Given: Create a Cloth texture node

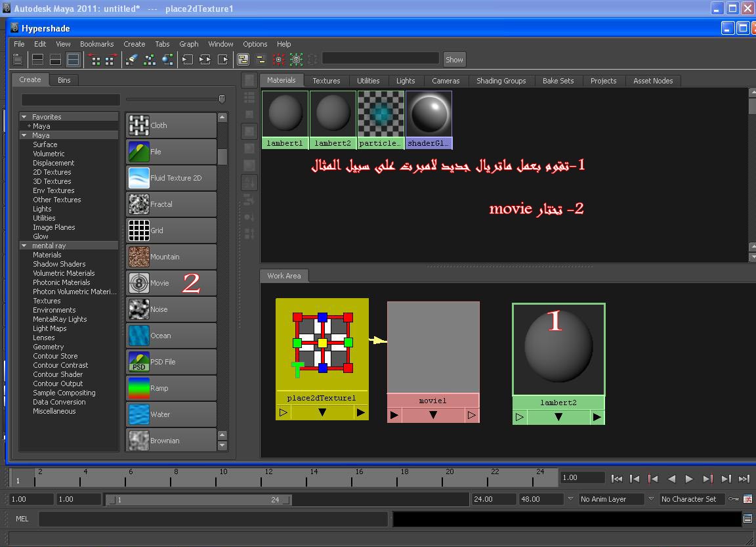Looking at the screenshot, I should point(171,125).
